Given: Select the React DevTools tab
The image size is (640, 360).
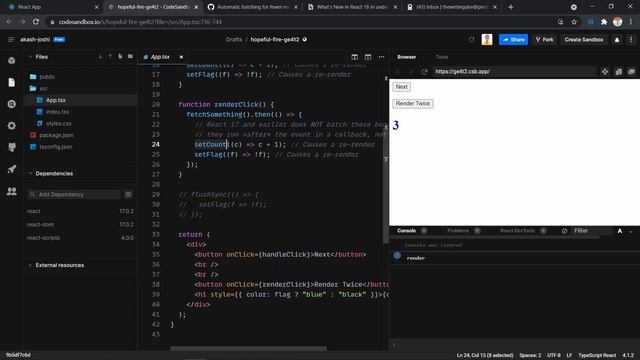Looking at the screenshot, I should click(x=517, y=231).
